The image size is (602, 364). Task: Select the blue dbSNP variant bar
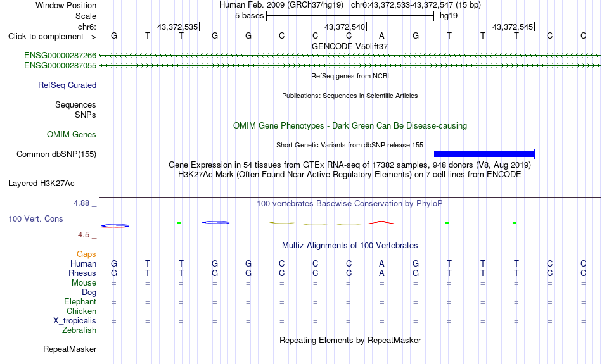pos(484,154)
